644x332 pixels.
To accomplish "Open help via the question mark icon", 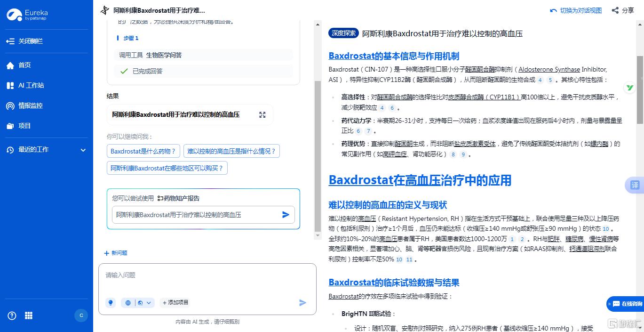I will point(11,316).
